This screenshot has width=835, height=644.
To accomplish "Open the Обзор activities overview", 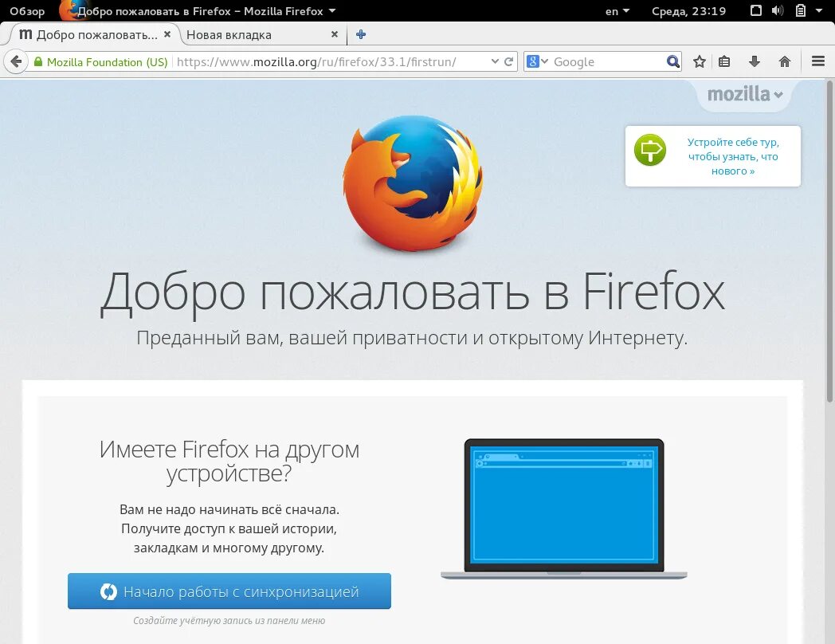I will 27,11.
